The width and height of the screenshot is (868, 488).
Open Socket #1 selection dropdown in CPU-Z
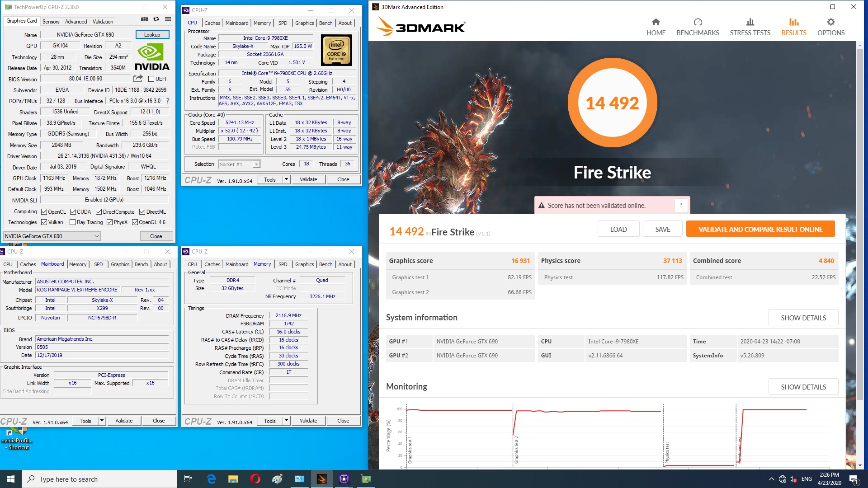click(239, 164)
